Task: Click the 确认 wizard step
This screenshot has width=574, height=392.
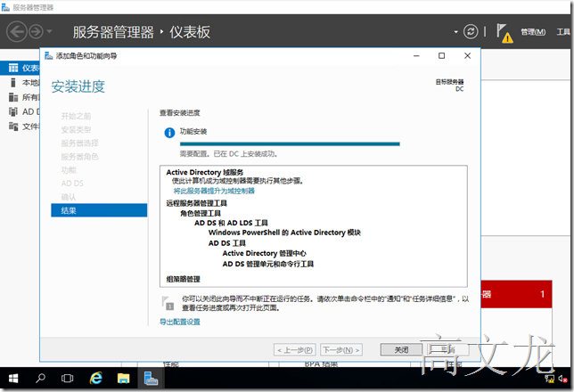Action: (69, 197)
